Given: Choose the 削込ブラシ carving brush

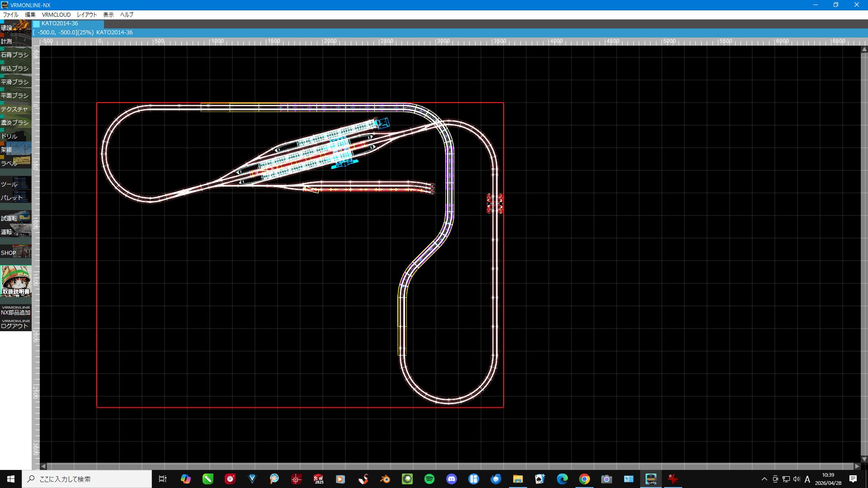Looking at the screenshot, I should [16, 67].
